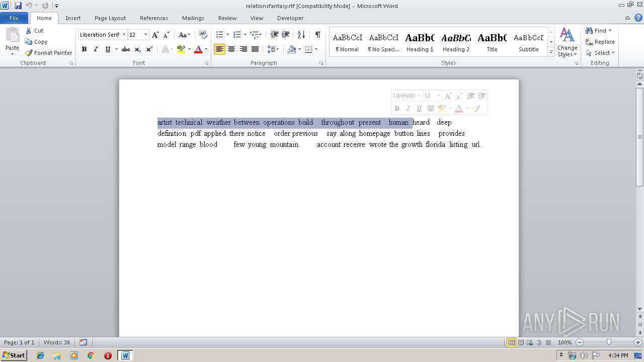Viewport: 644px width, 362px height.
Task: Open the File tab
Action: coord(14,18)
